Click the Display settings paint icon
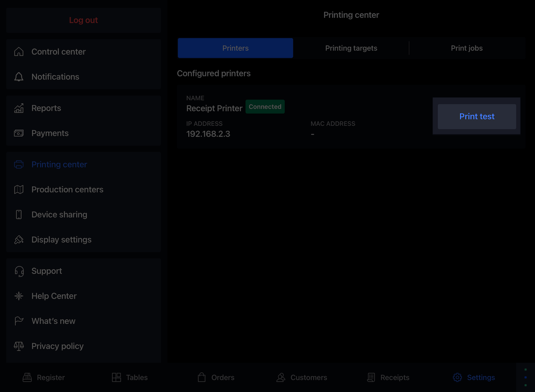 pyautogui.click(x=19, y=240)
